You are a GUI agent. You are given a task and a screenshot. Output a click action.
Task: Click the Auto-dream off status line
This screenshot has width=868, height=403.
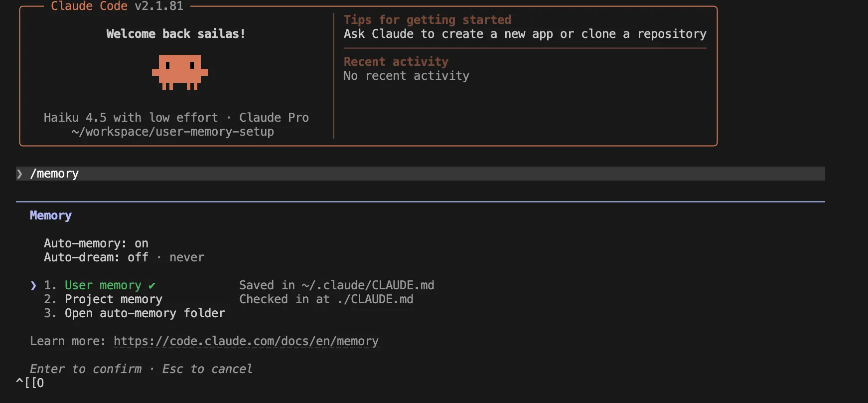(96, 257)
